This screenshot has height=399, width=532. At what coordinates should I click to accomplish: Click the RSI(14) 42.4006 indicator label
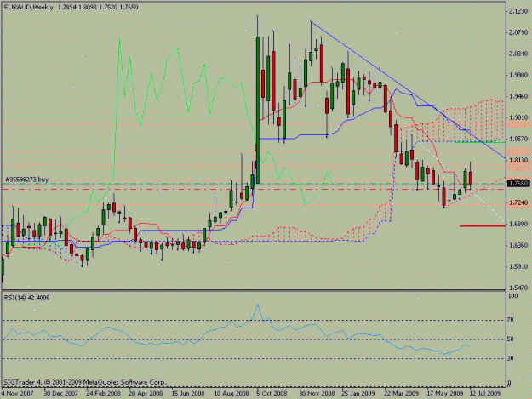point(26,298)
